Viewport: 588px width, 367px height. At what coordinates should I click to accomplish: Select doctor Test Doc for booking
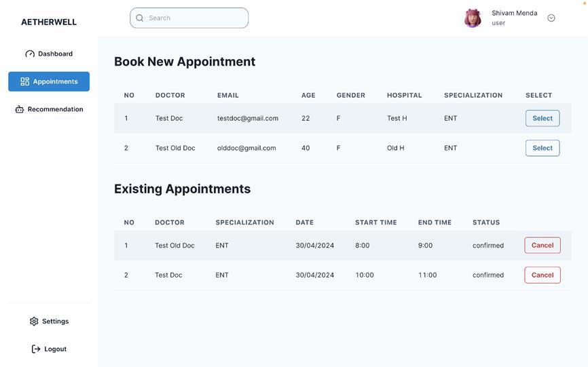(x=542, y=118)
